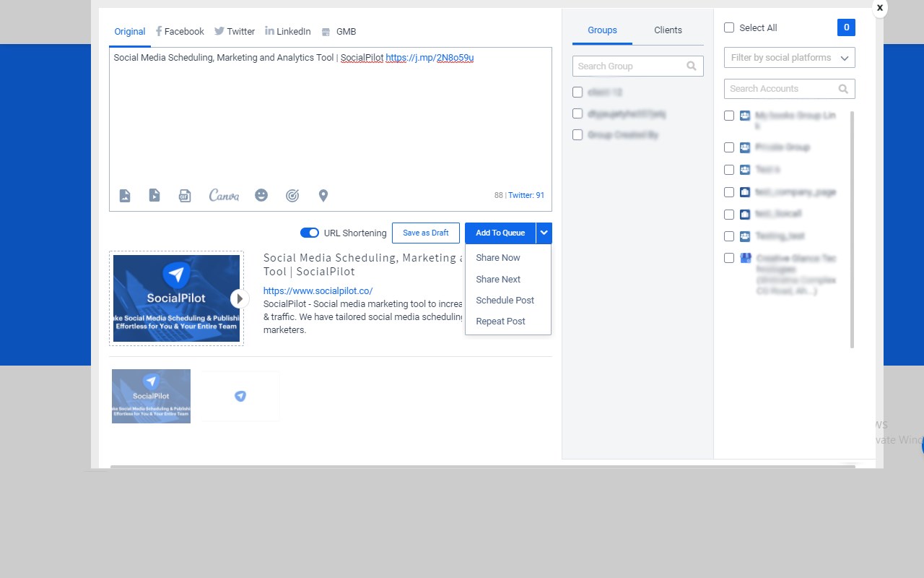This screenshot has width=924, height=578.
Task: Check the Select All checkbox
Action: click(x=729, y=27)
